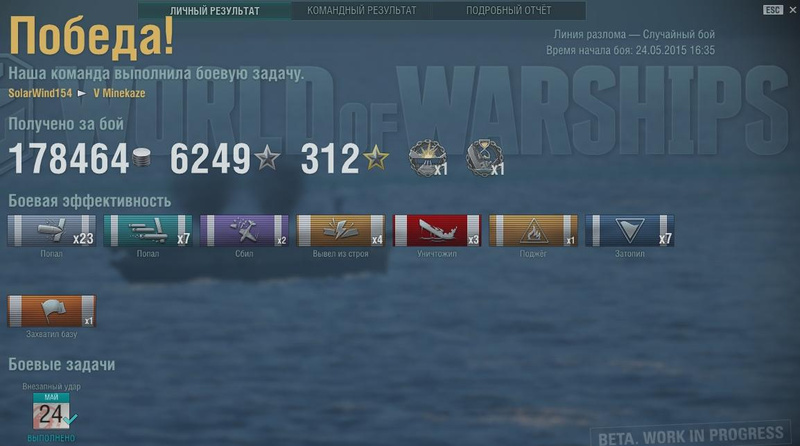Click the first Попал ribbon x23
The image size is (800, 446).
click(x=52, y=231)
